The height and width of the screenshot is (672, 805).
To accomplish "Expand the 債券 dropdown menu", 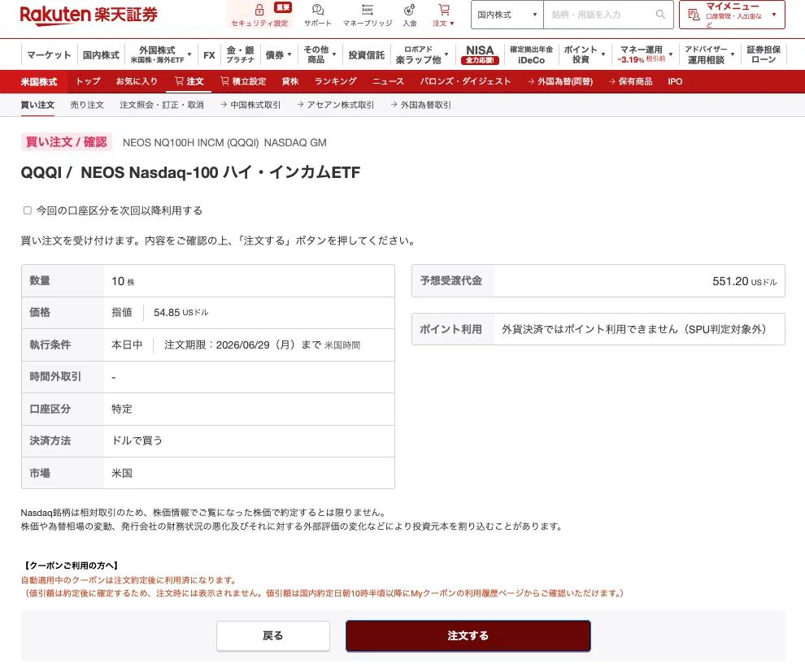I will point(279,55).
